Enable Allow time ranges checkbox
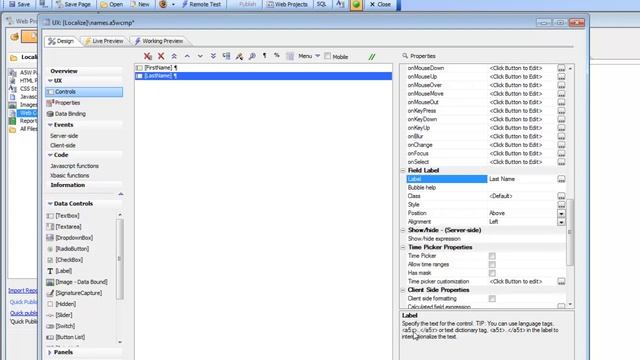The image size is (640, 360). coord(492,264)
